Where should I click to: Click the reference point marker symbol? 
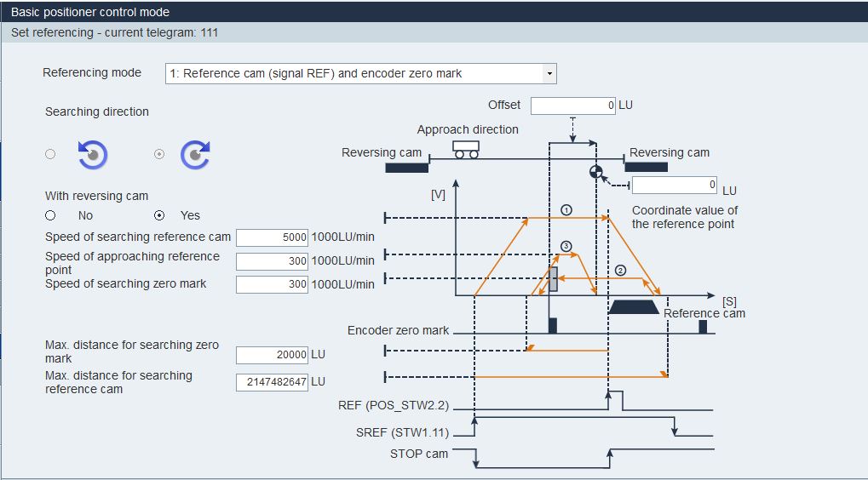(596, 172)
